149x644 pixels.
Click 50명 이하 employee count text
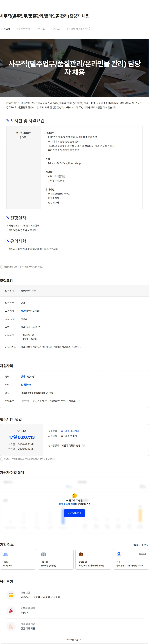8,566
